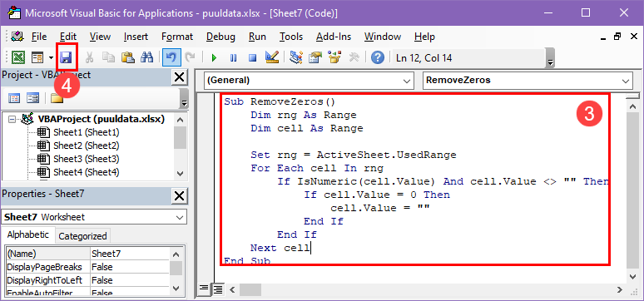The height and width of the screenshot is (301, 644).
Task: Open the Edit menu
Action: coord(68,37)
